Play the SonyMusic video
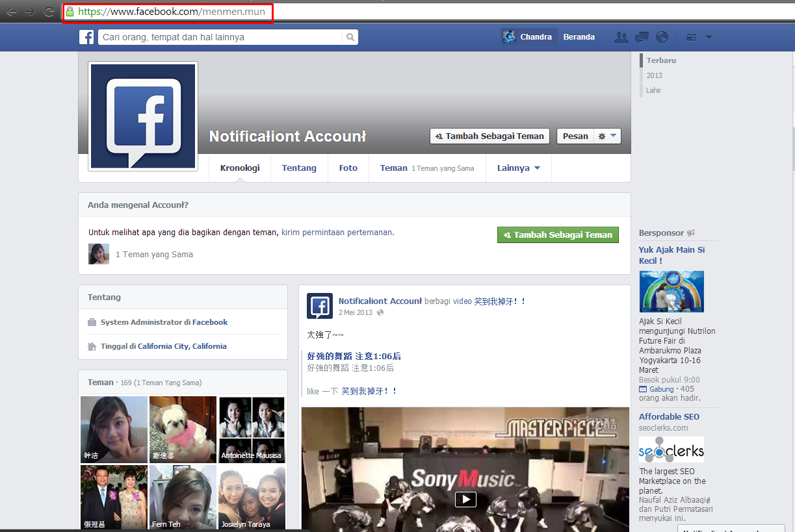 (x=465, y=500)
